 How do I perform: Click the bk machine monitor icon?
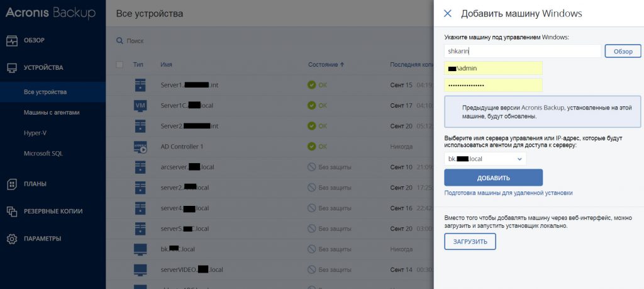click(140, 249)
